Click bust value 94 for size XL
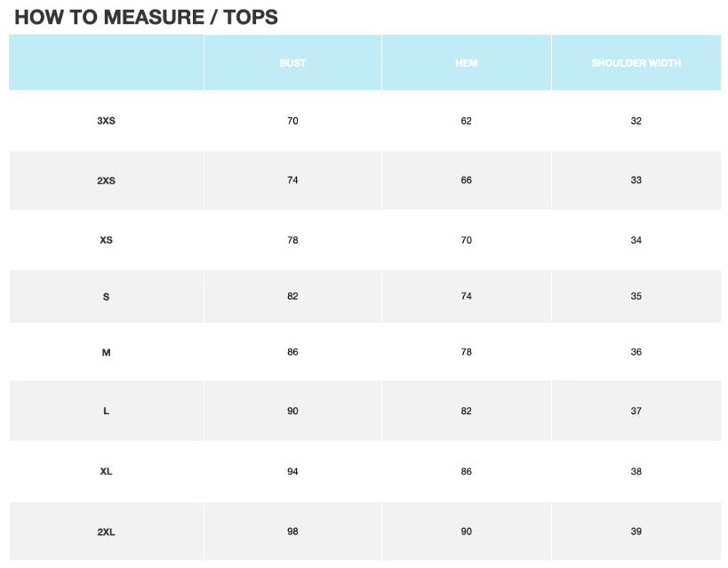 tap(292, 472)
